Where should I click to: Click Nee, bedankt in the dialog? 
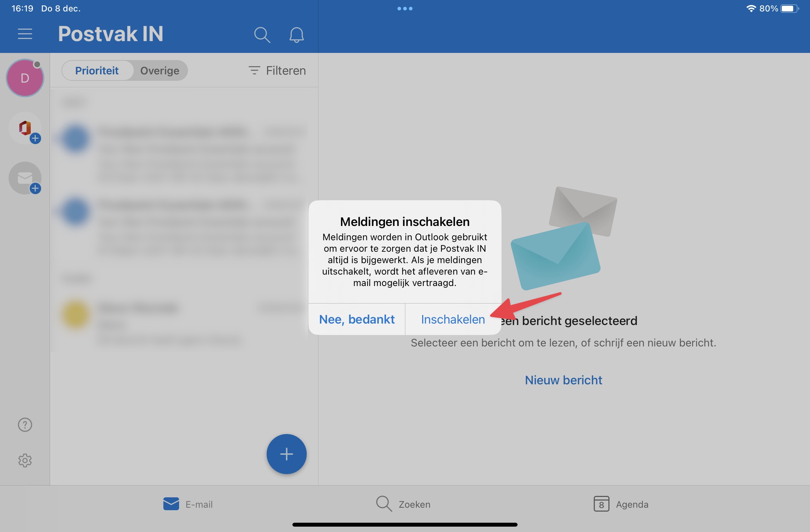pyautogui.click(x=357, y=319)
